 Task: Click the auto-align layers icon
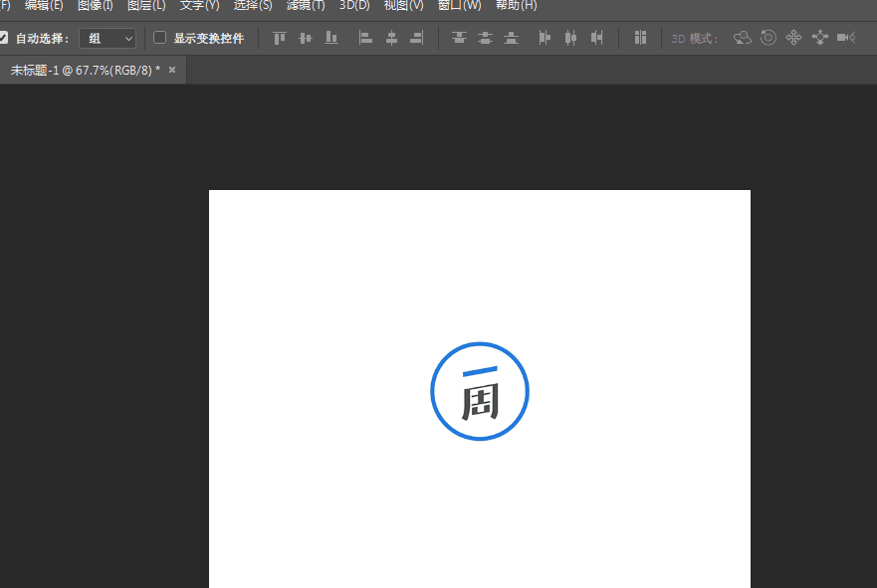(640, 38)
